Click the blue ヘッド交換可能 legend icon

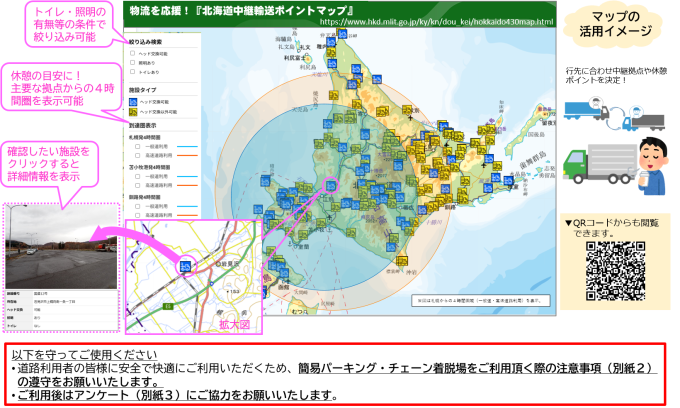pos(131,101)
